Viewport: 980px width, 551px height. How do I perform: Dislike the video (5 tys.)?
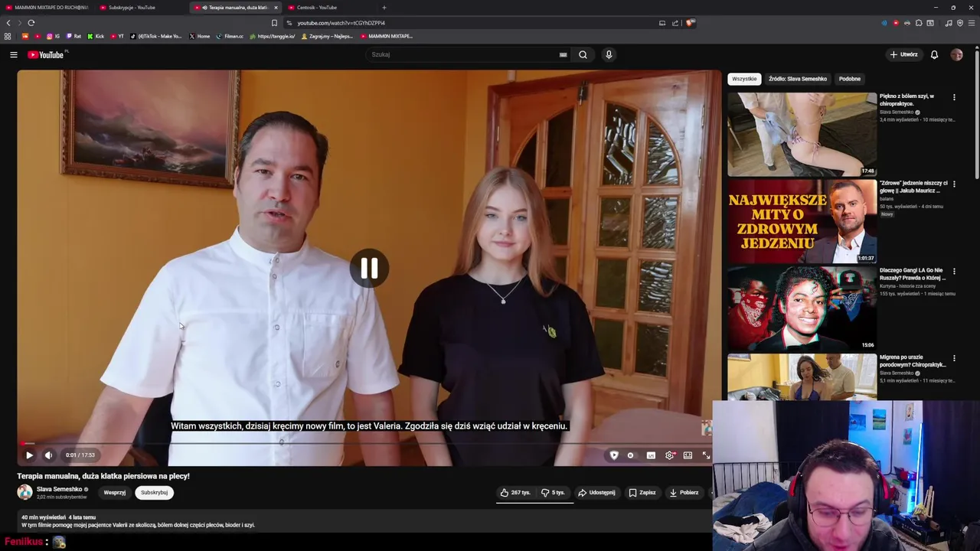[x=553, y=493]
